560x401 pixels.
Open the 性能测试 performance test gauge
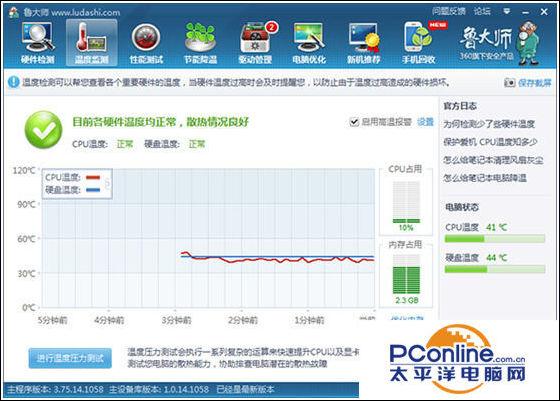[146, 43]
